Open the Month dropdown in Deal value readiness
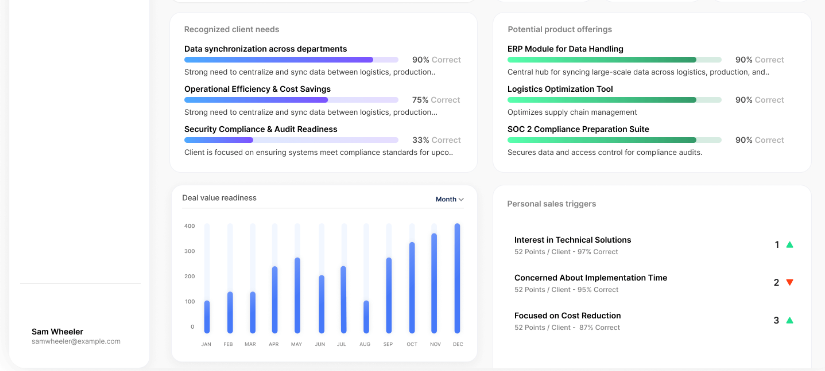Image resolution: width=825 pixels, height=371 pixels. [449, 199]
